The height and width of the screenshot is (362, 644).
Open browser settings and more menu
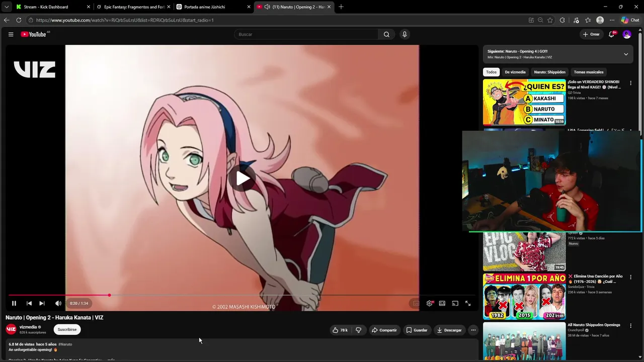pos(612,20)
